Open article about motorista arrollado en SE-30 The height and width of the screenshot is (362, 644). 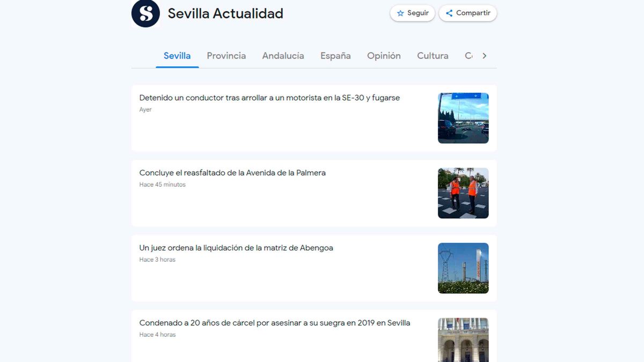tap(269, 98)
